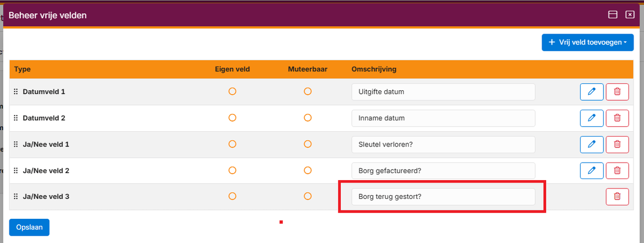This screenshot has width=644, height=243.
Task: Click the Opslaan button
Action: click(29, 228)
